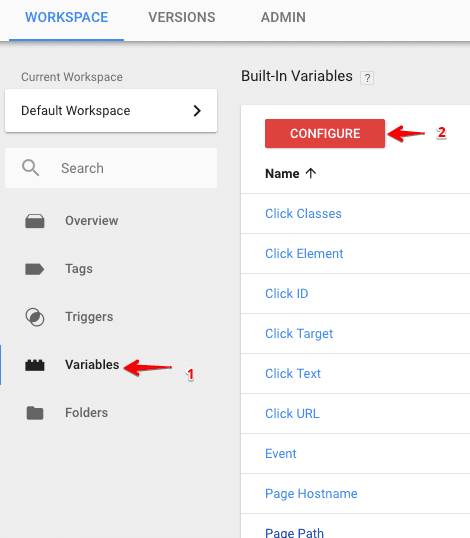Open the Event variable
The width and height of the screenshot is (470, 538).
(x=281, y=454)
